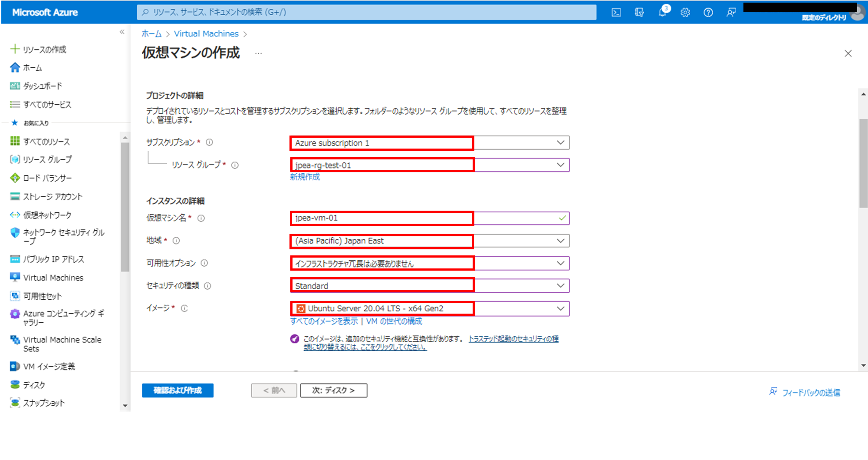Click リソースの作成 plus icon
868x460 pixels.
click(15, 49)
